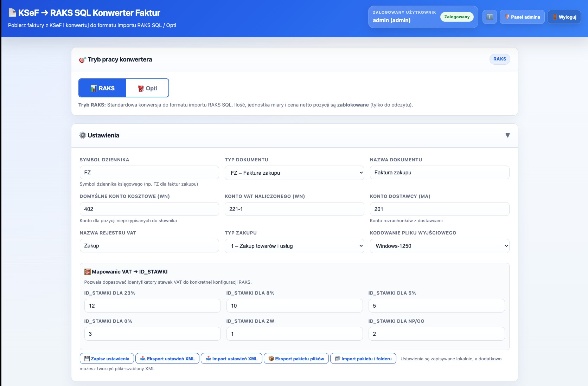The height and width of the screenshot is (386, 588).
Task: Click the Konto VAT naliczonego field
Action: pyautogui.click(x=294, y=209)
